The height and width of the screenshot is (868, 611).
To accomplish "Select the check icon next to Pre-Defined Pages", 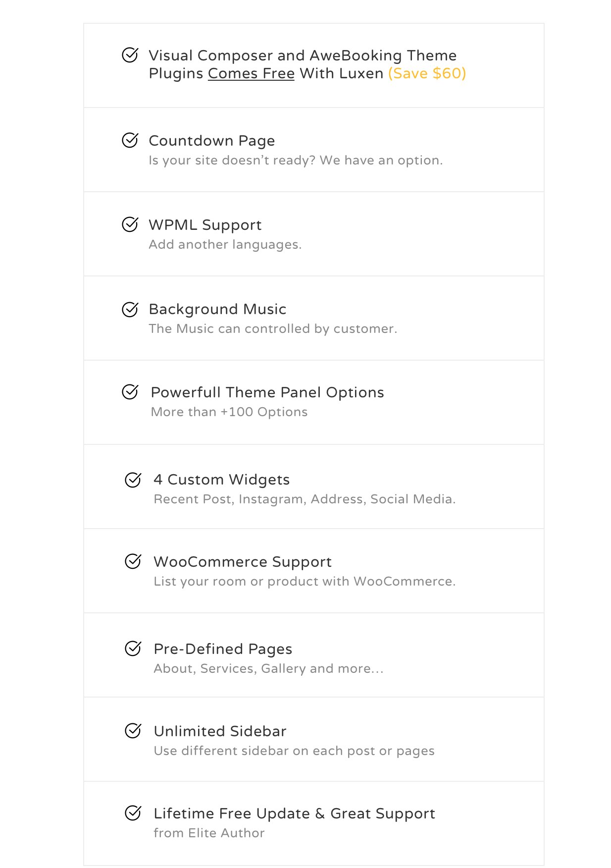I will pyautogui.click(x=133, y=648).
